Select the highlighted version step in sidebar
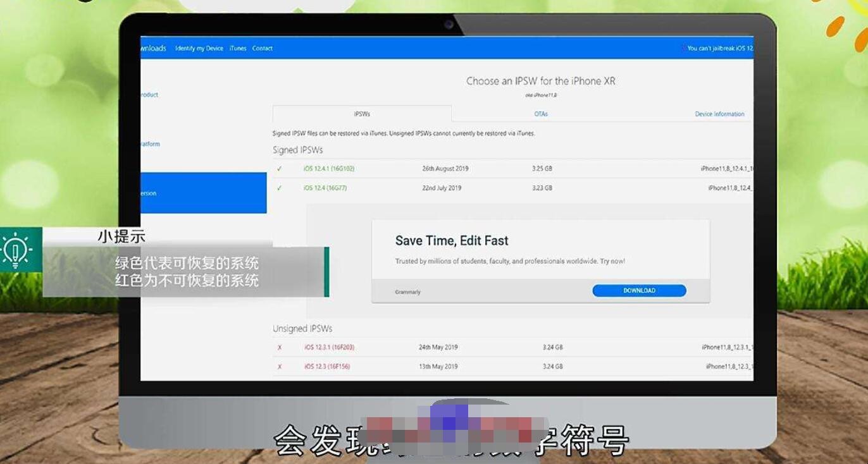This screenshot has height=464, width=868. pyautogui.click(x=203, y=193)
